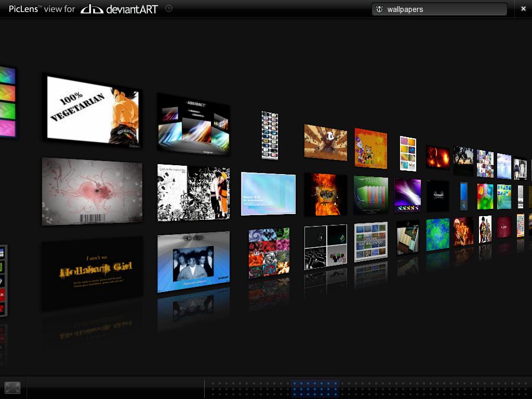Select the blue band photo wallpaper
532x399 pixels.
[193, 262]
